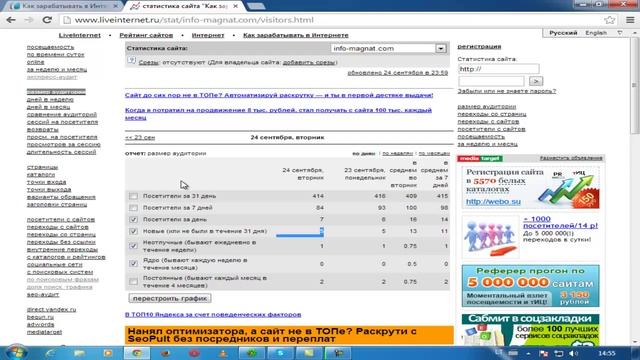Click the '>' submit button in login form

536,81
